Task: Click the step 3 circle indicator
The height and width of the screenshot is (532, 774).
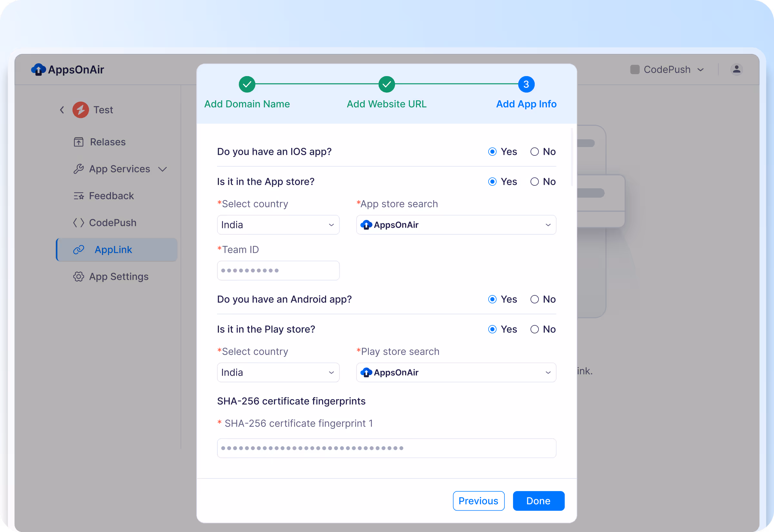Action: (526, 84)
